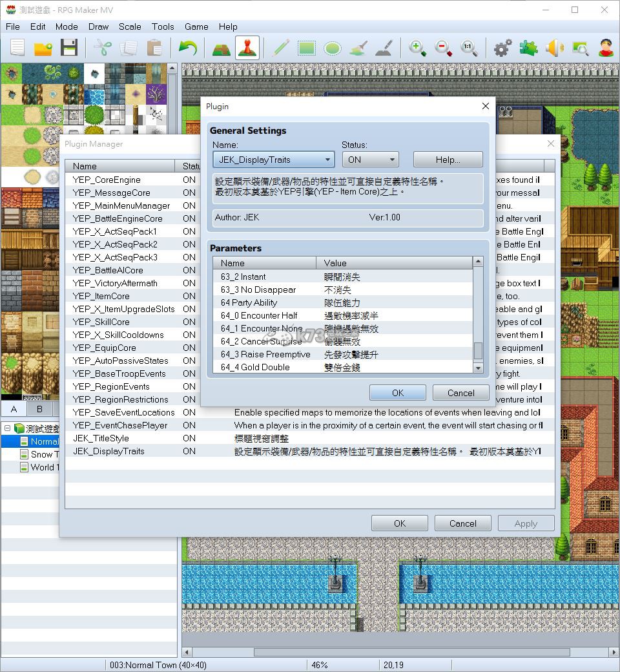Open the Game menu
This screenshot has height=672, width=620.
tap(196, 26)
